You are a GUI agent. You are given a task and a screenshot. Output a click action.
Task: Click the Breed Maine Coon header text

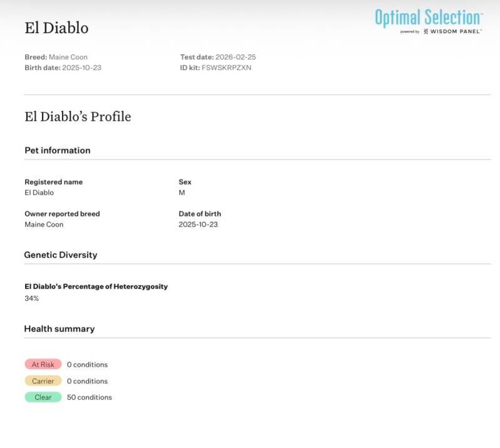click(x=68, y=57)
